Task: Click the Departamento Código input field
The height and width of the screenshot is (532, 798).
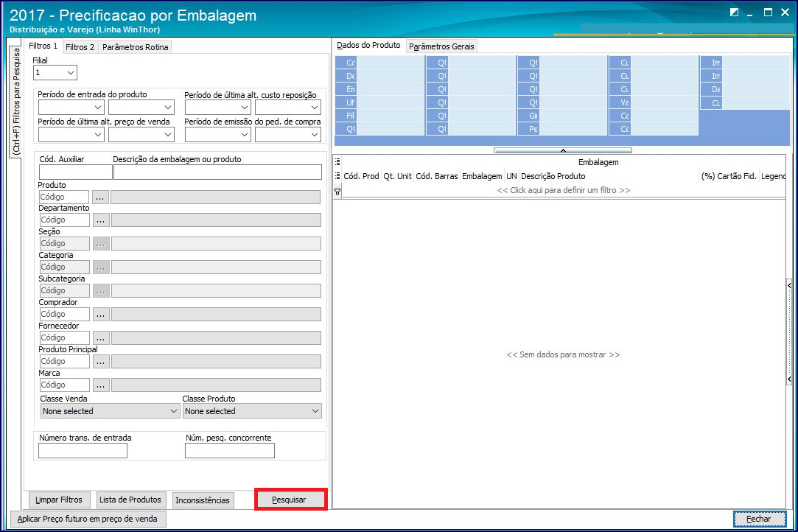Action: [x=65, y=220]
